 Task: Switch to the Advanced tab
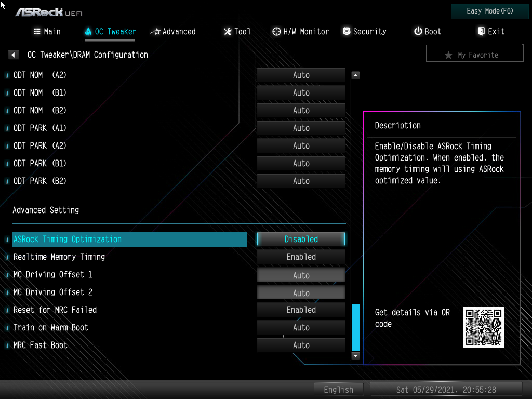coord(173,32)
